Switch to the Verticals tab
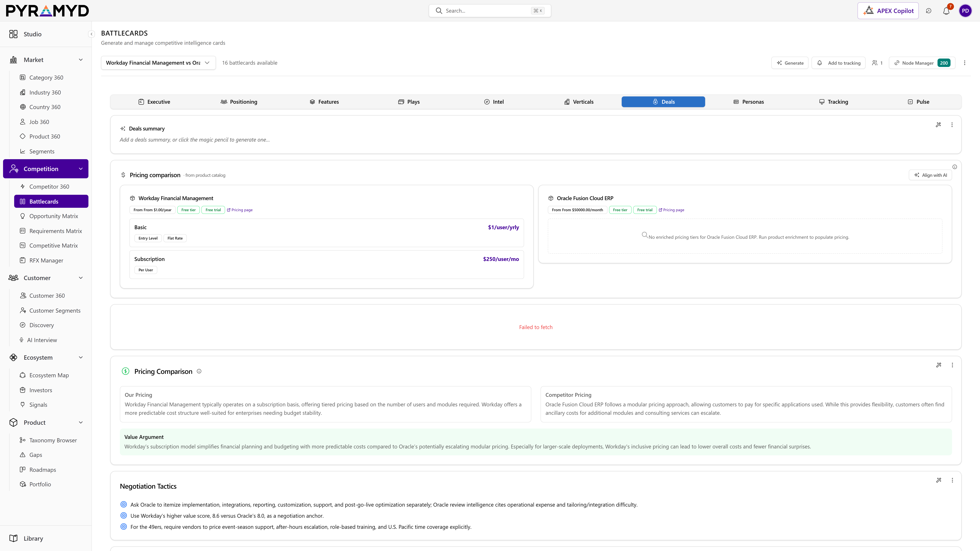980x551 pixels. pyautogui.click(x=579, y=102)
